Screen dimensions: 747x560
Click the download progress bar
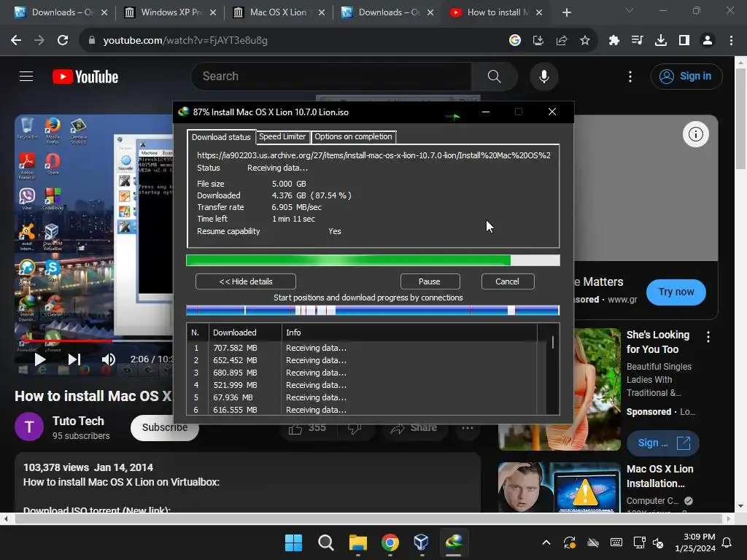(373, 260)
